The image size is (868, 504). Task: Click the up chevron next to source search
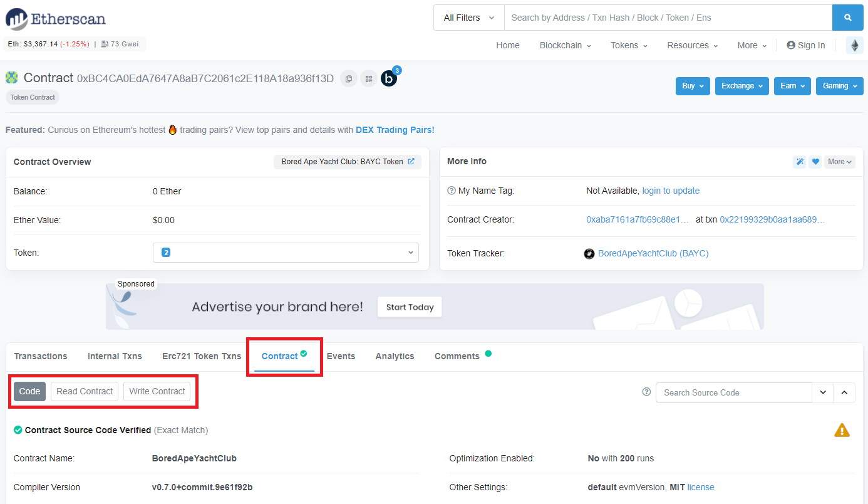pyautogui.click(x=844, y=392)
